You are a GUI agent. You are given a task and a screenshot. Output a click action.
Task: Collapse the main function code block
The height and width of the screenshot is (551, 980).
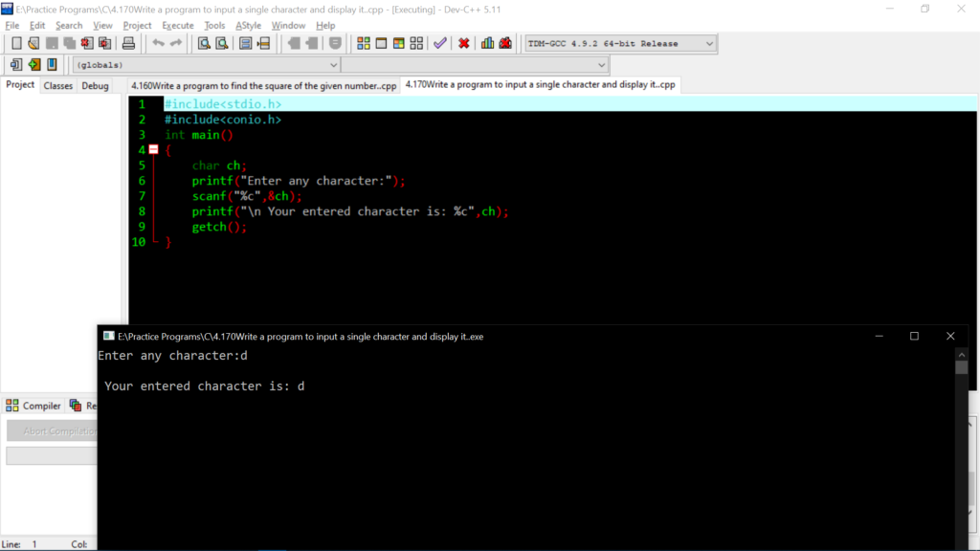[152, 148]
